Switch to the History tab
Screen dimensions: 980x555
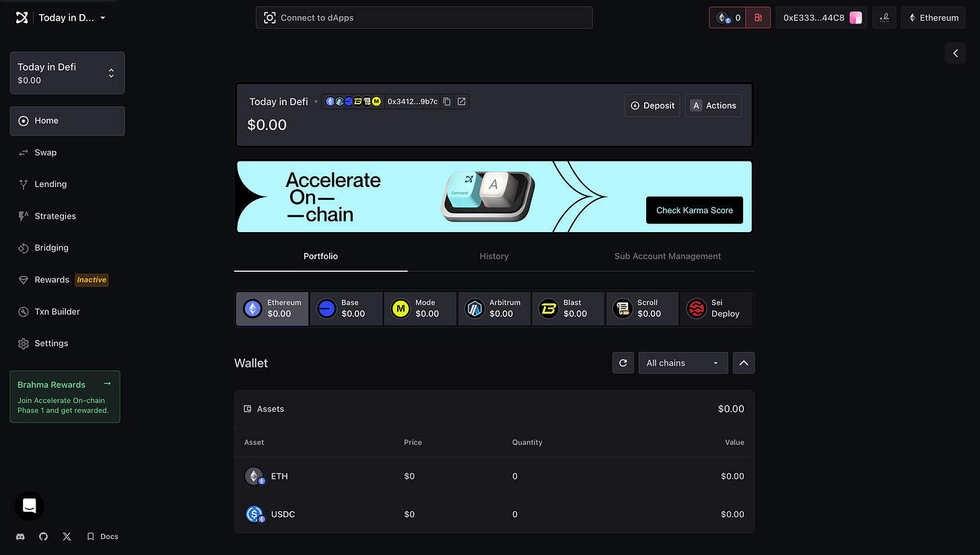pos(494,256)
